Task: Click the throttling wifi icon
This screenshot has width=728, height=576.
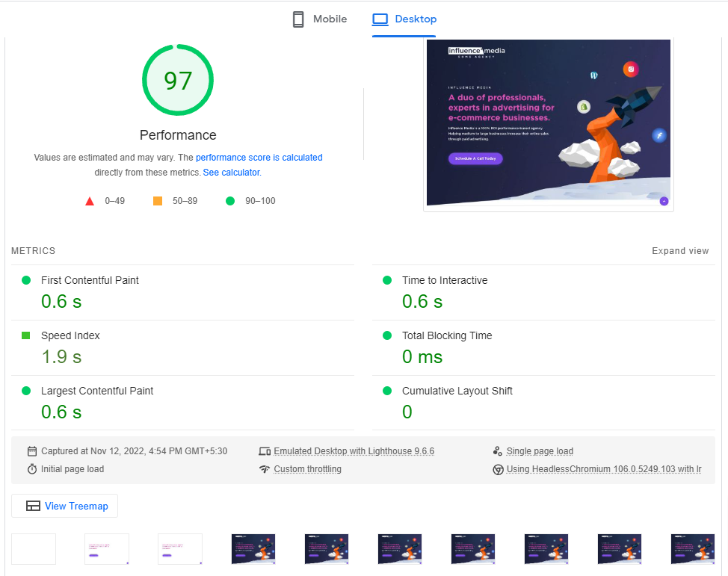Action: coord(264,469)
